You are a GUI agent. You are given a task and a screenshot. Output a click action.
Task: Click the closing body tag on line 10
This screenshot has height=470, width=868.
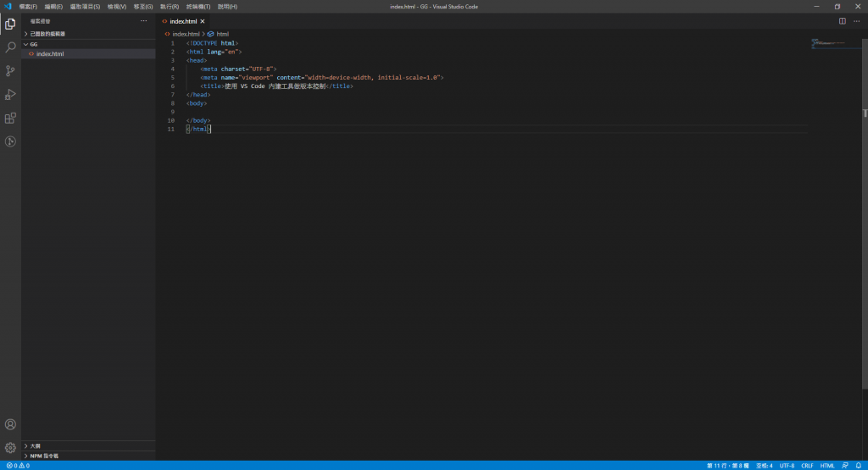[198, 120]
